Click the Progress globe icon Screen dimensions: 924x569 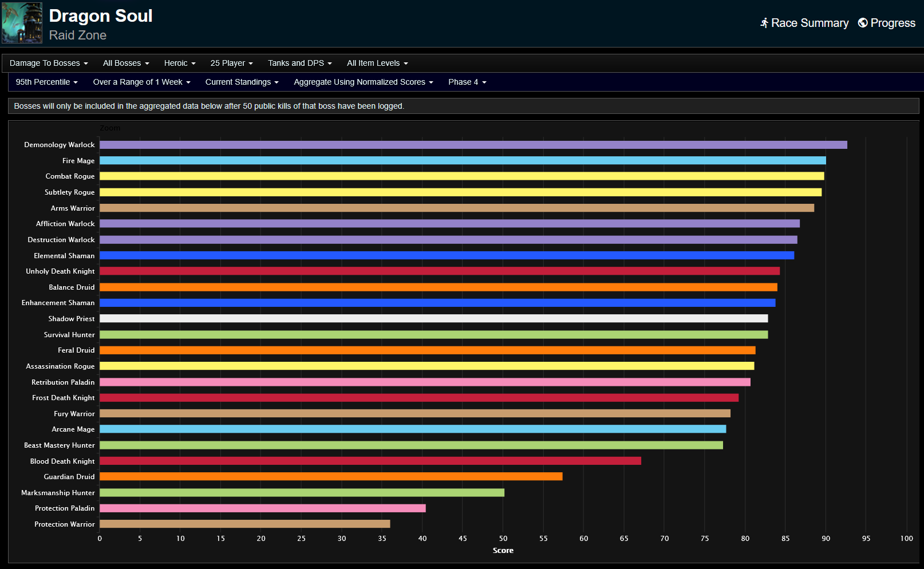click(x=863, y=23)
